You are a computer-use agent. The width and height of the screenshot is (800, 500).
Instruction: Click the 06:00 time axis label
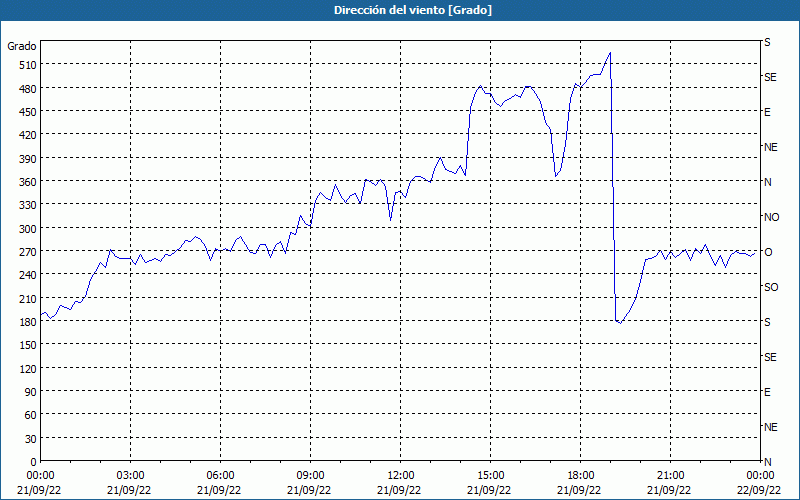[x=220, y=476]
